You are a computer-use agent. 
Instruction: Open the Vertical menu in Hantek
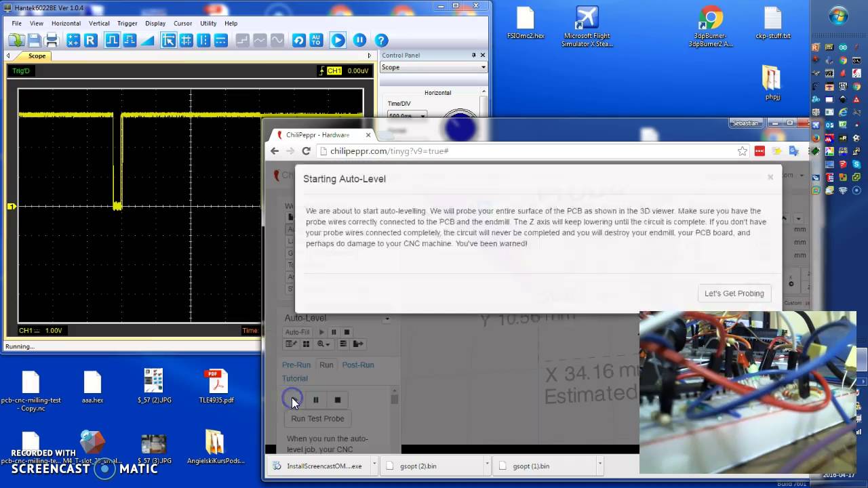tap(99, 23)
